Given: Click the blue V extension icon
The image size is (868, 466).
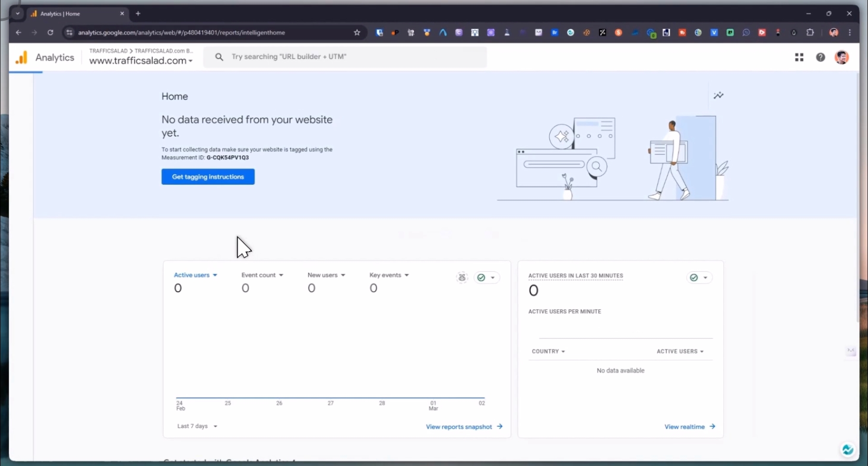Looking at the screenshot, I should (x=714, y=32).
